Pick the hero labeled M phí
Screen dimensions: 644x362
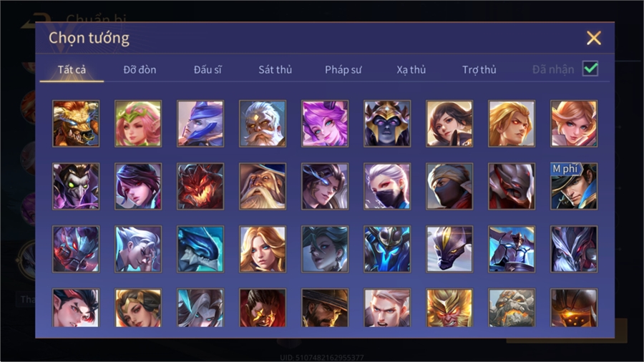[574, 186]
